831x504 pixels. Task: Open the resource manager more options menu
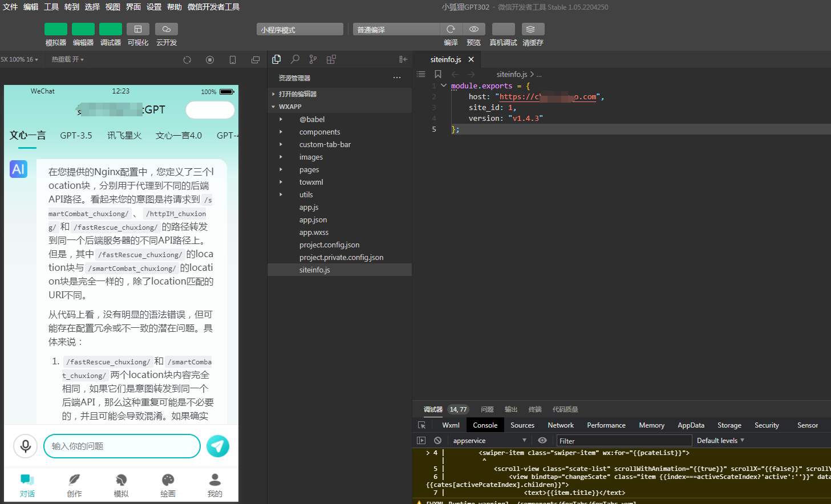[x=397, y=78]
